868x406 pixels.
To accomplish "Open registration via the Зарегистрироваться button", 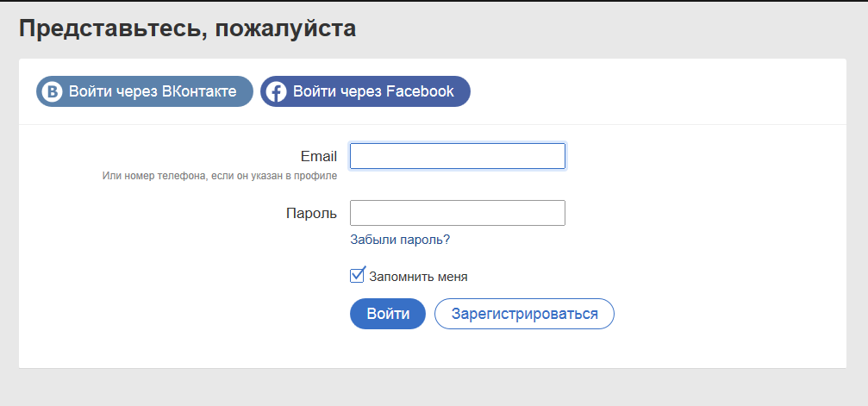I will [x=524, y=314].
